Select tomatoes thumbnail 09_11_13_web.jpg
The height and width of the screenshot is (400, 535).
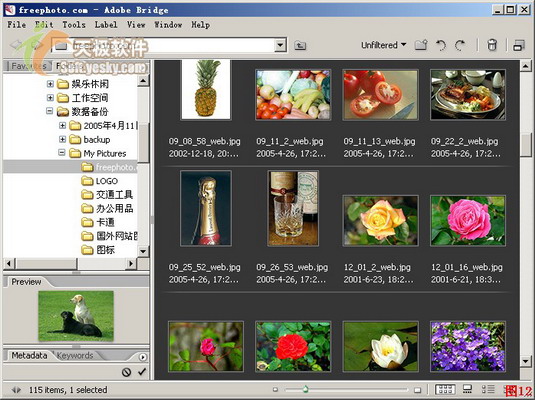point(380,95)
